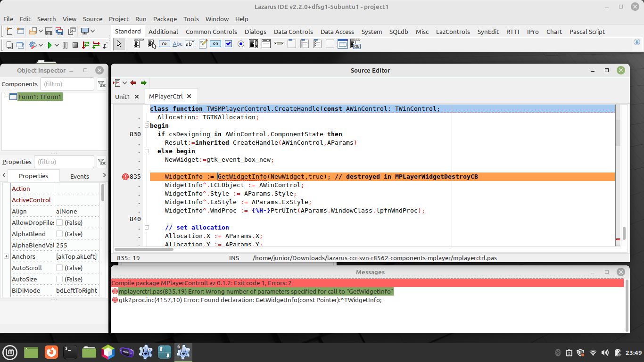Open the Events tab in Object Inspector

pos(79,176)
